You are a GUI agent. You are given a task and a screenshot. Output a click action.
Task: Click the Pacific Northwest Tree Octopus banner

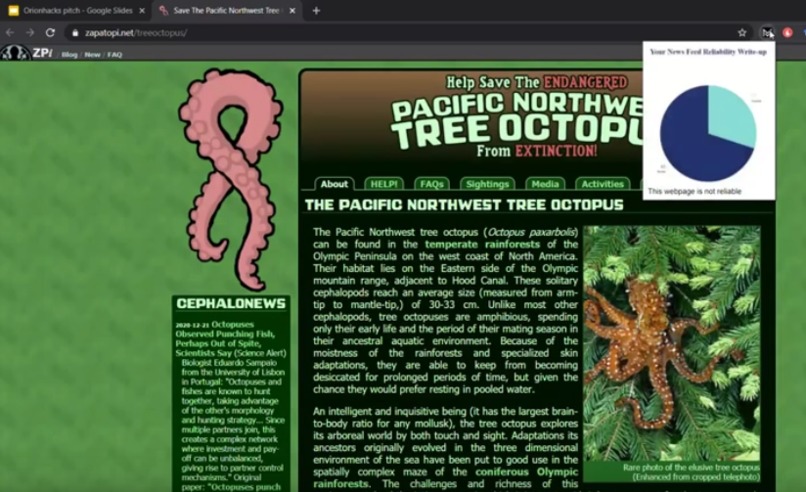[519, 117]
